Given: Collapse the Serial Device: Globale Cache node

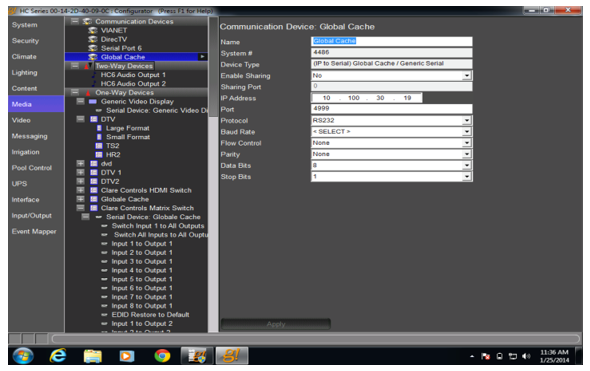Looking at the screenshot, I should point(86,217).
